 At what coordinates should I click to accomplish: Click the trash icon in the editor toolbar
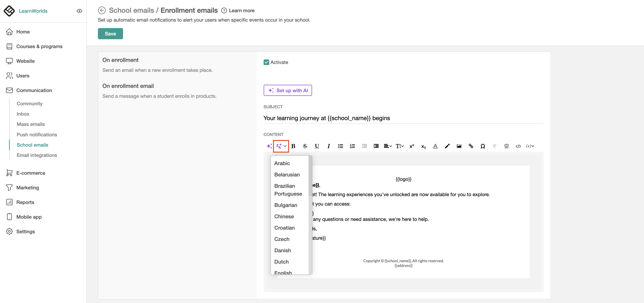[506, 146]
